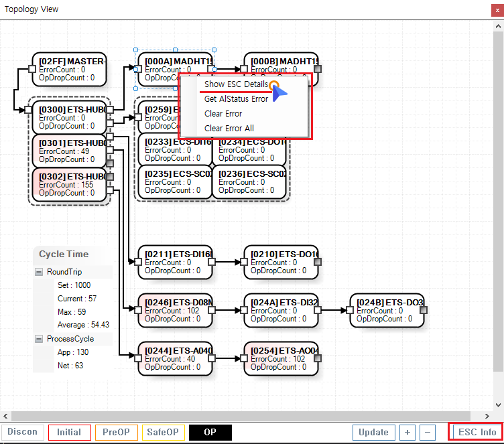Click the horizontal scrollbar right arrow
The height and width of the screenshot is (444, 504).
point(489,415)
